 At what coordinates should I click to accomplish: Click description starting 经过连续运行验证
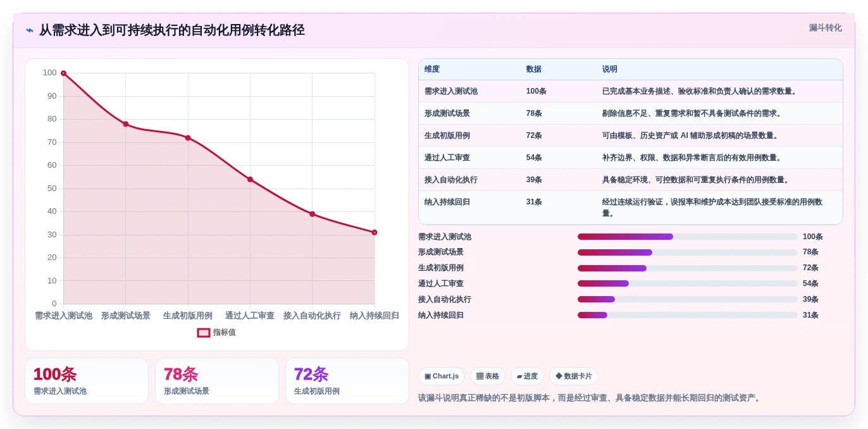pyautogui.click(x=713, y=208)
